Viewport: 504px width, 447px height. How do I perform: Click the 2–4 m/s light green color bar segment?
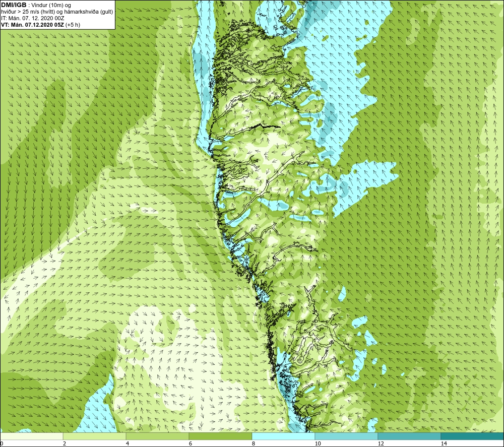coord(95,436)
